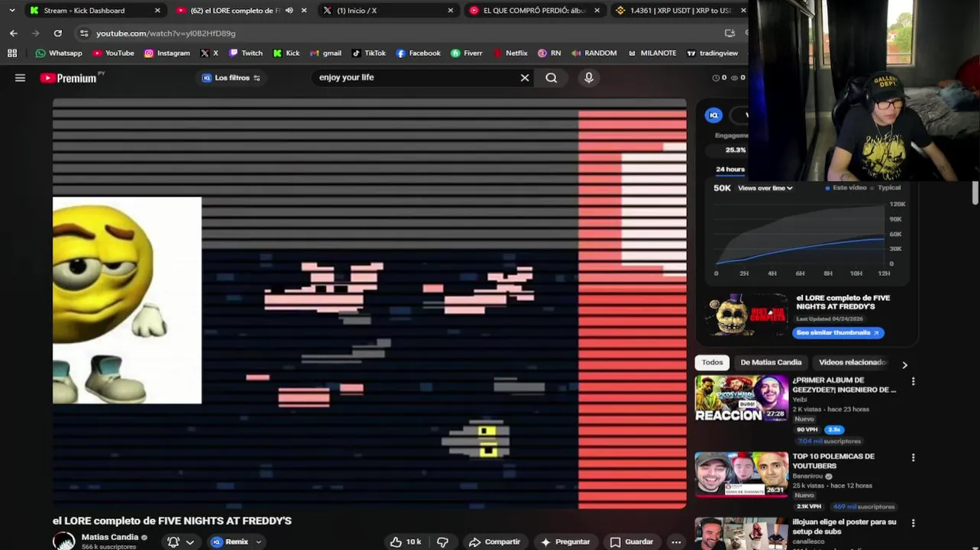Toggle Los filtros IQ button
Screen dimensions: 980x550
pyautogui.click(x=231, y=78)
